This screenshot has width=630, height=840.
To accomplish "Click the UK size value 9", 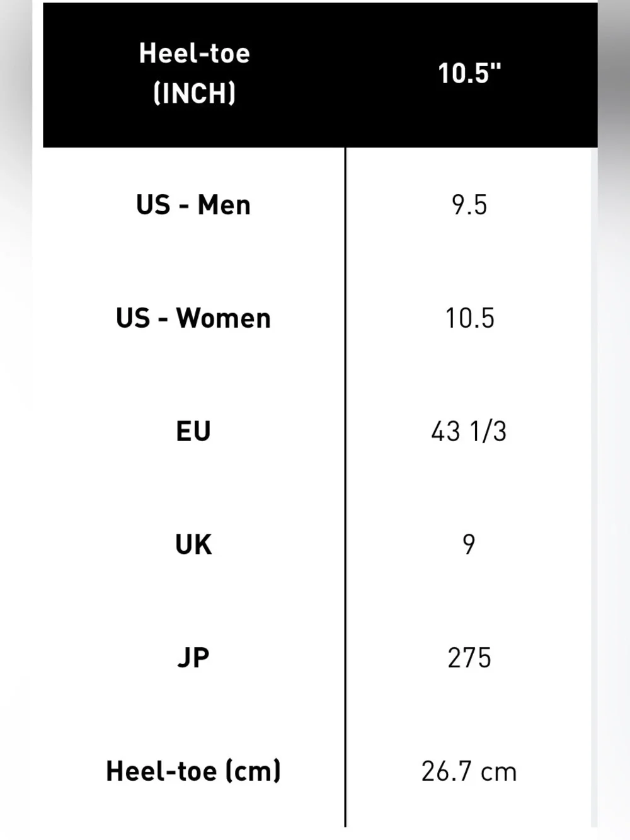I will 469,544.
